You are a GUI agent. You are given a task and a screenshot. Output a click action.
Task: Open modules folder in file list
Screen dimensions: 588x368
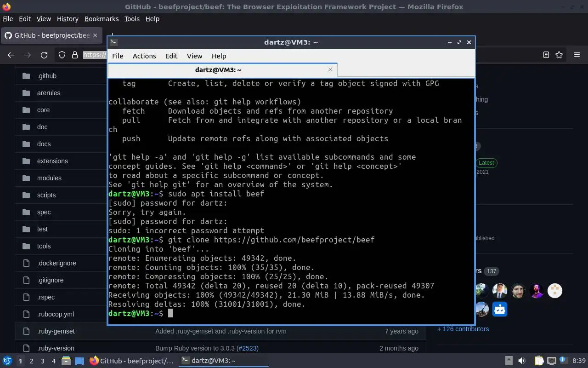click(x=49, y=178)
